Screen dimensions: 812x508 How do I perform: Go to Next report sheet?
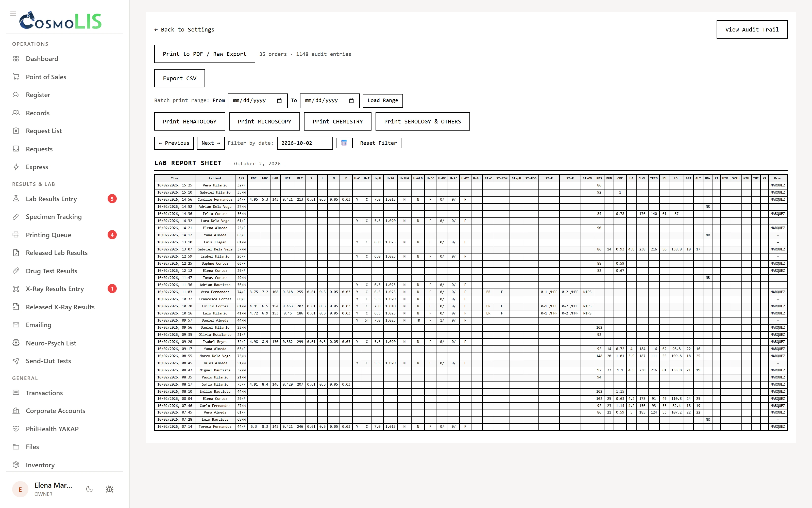click(211, 143)
